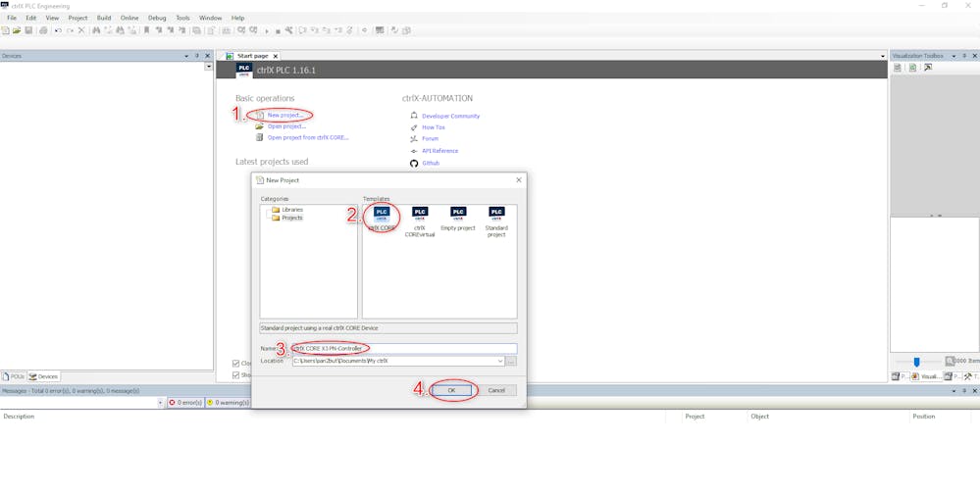This screenshot has width=980, height=493.
Task: Toggle first checkbox at Start page bottom
Action: click(235, 363)
